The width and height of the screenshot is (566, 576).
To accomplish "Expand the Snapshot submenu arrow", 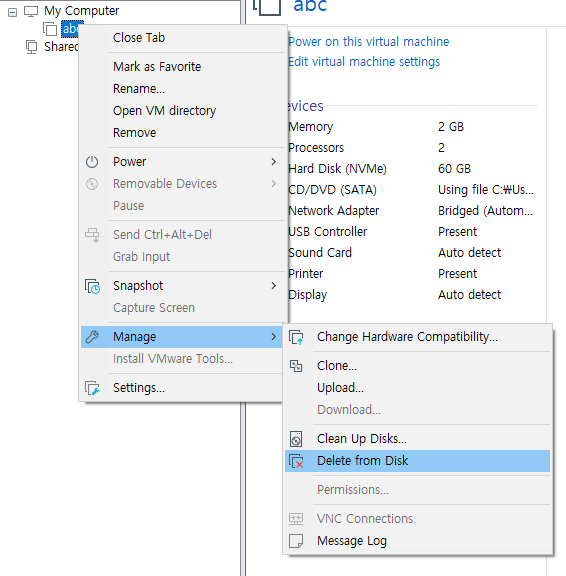I will [274, 285].
